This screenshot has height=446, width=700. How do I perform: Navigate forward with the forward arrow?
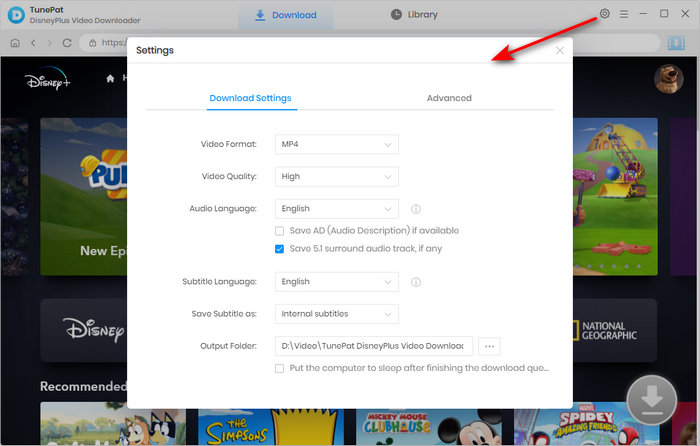click(x=50, y=43)
